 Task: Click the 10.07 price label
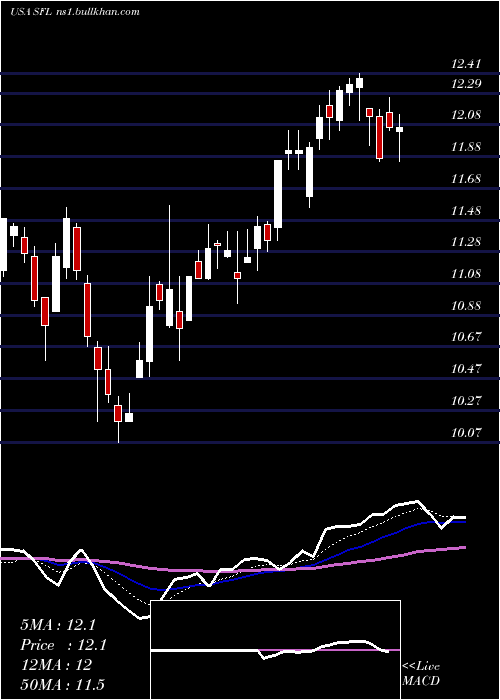466,432
